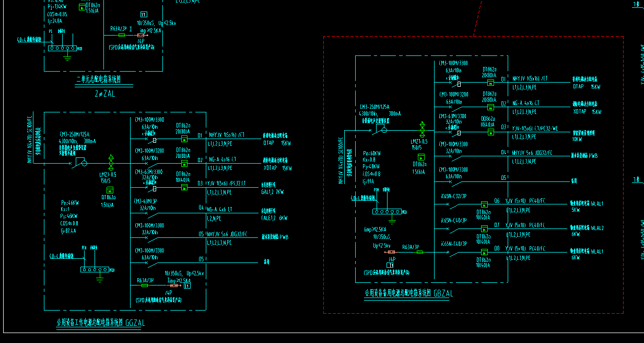Select the green R63A/3P fuse symbol in 2#ZAL
The image size is (644, 343).
pyautogui.click(x=121, y=35)
